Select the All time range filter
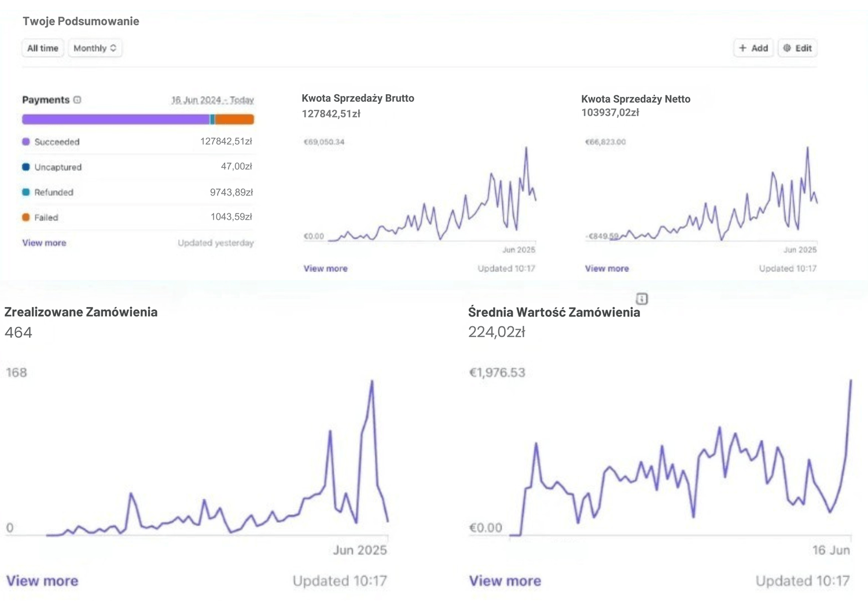868x601 pixels. click(43, 48)
